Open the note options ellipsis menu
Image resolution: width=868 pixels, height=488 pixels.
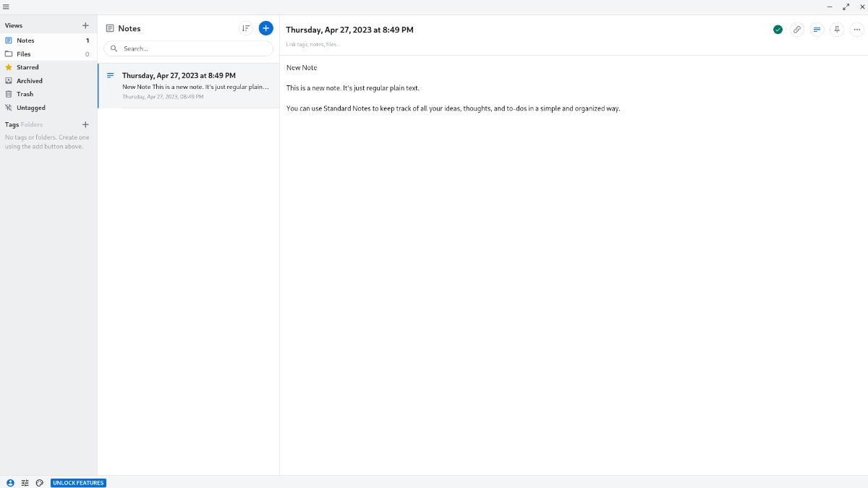[x=856, y=30]
